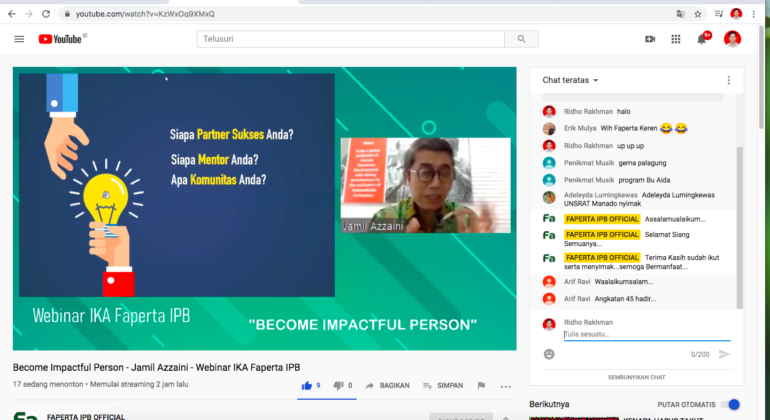Click the video title text
The image size is (770, 420).
[x=156, y=367]
